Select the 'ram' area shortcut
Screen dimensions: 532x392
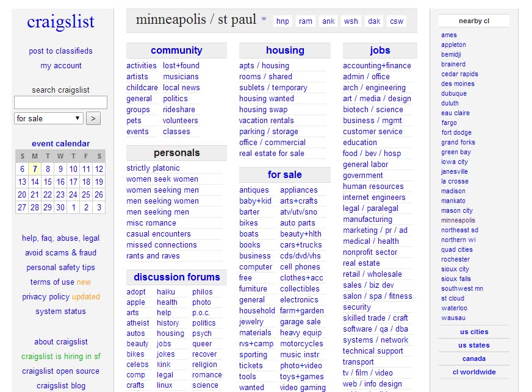coord(306,21)
